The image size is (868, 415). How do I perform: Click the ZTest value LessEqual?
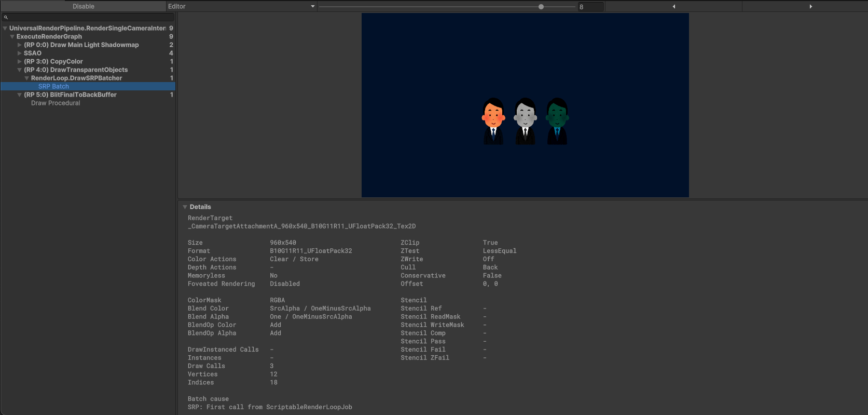pyautogui.click(x=500, y=251)
